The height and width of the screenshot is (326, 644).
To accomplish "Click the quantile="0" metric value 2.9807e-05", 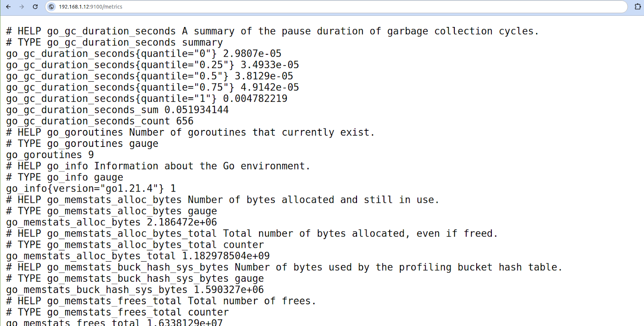I will click(x=252, y=54).
